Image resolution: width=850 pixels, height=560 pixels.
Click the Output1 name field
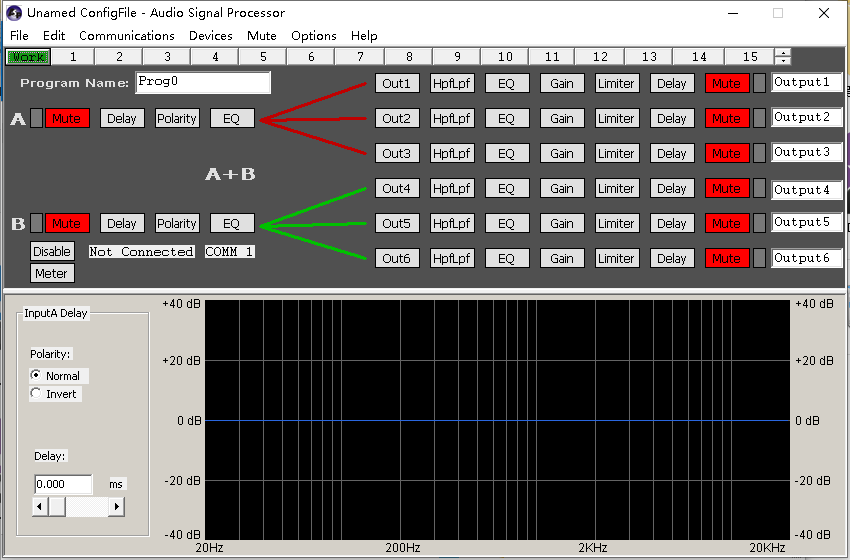coord(807,82)
